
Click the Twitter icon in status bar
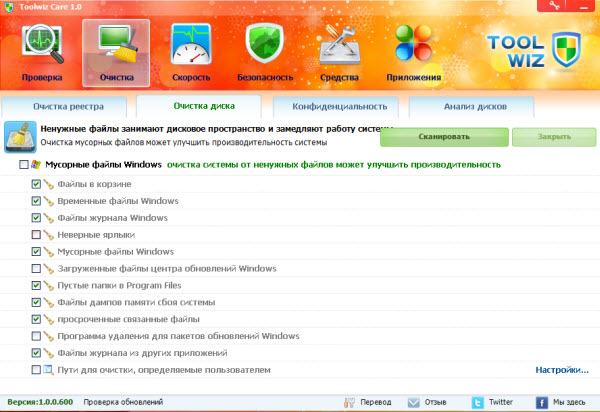coord(478,402)
